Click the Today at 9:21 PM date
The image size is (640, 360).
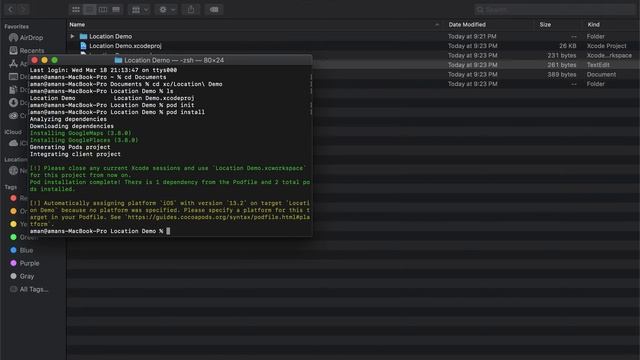[472, 36]
